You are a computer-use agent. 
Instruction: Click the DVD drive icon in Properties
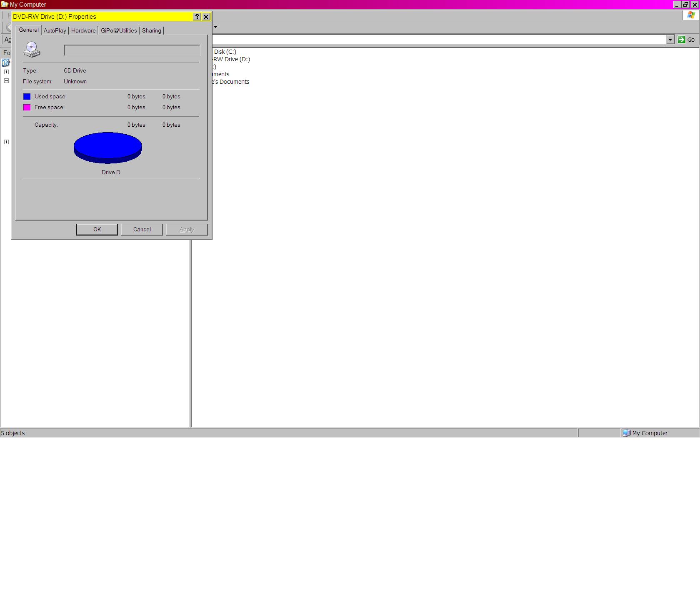(x=32, y=50)
